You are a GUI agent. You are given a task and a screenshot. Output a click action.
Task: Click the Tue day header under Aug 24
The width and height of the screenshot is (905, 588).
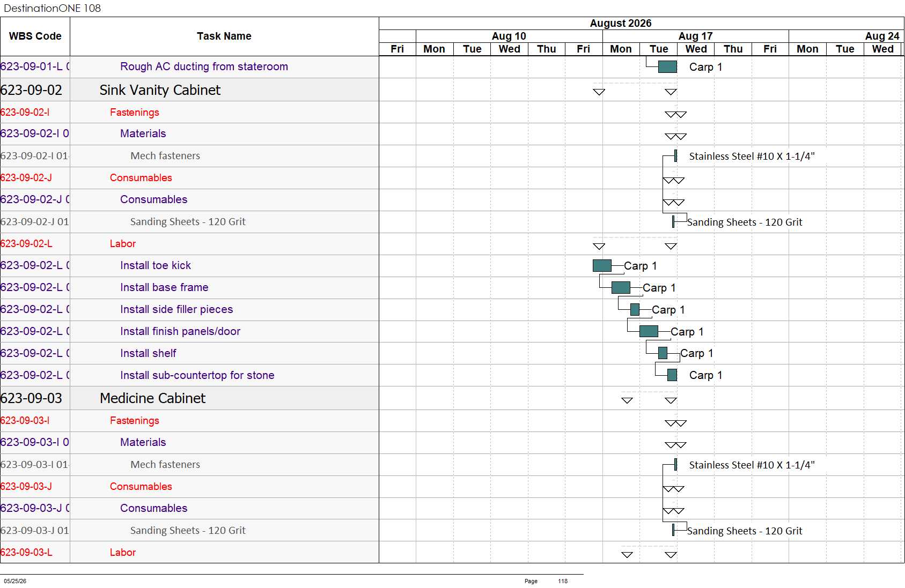click(845, 49)
